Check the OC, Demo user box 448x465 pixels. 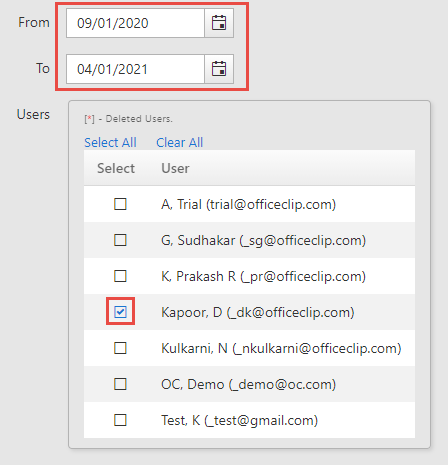pos(120,384)
